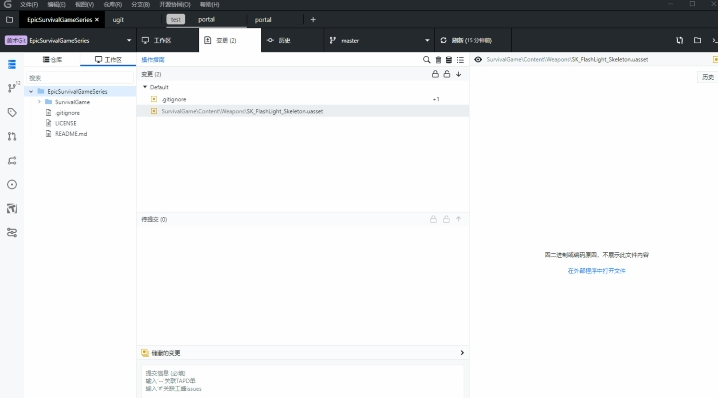Select .gitignore in the changes list
718x398 pixels.
pos(303,99)
